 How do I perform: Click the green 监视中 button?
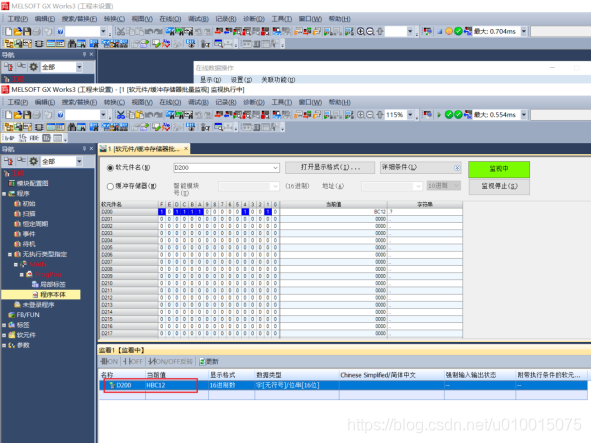click(499, 169)
